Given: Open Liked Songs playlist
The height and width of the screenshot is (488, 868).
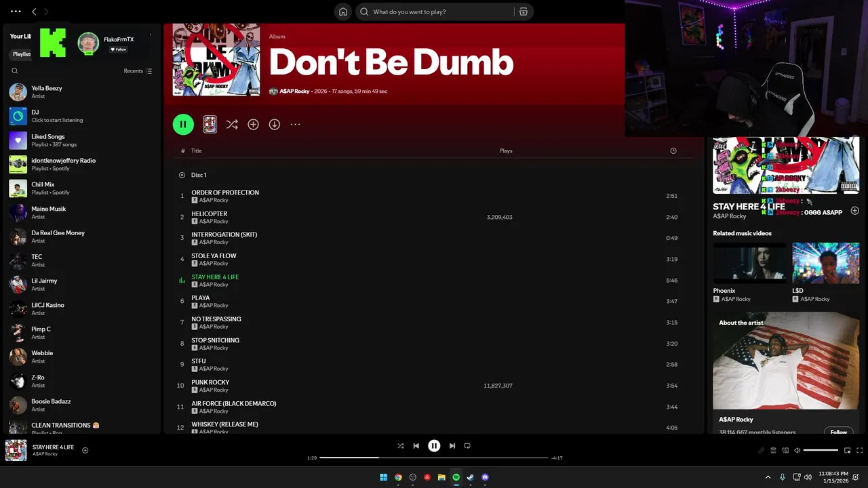Looking at the screenshot, I should click(81, 140).
